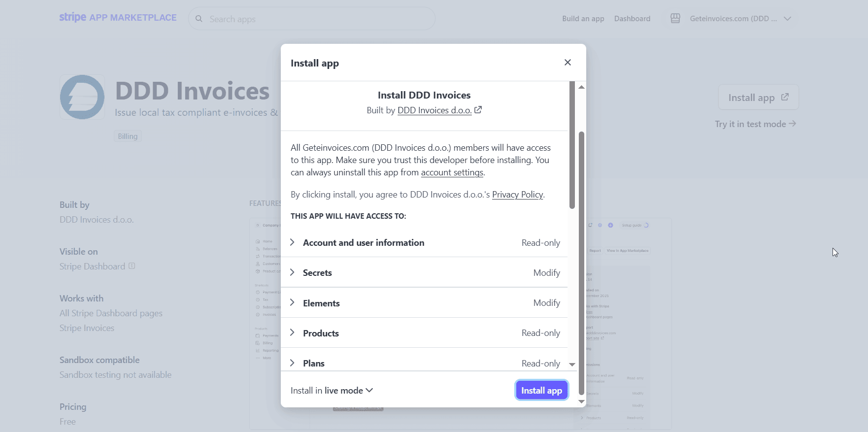Click the external link icon on Install app
The image size is (868, 432).
click(x=784, y=97)
